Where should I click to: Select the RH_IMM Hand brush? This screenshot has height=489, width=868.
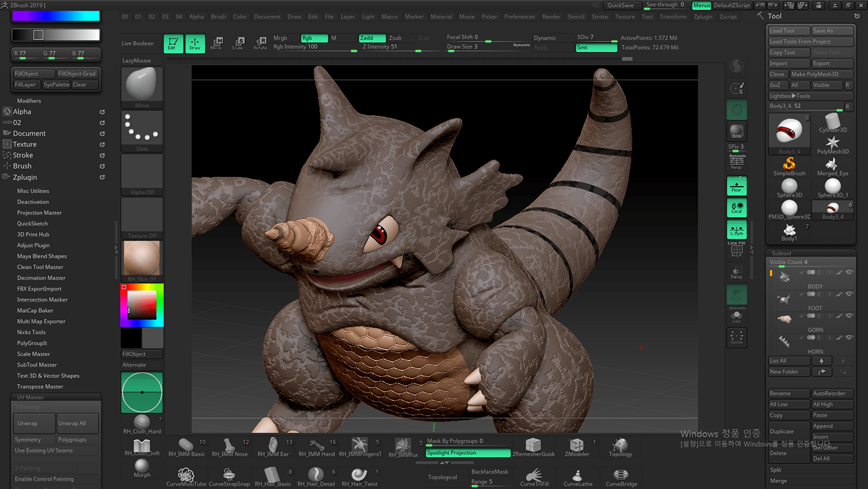pos(317,447)
